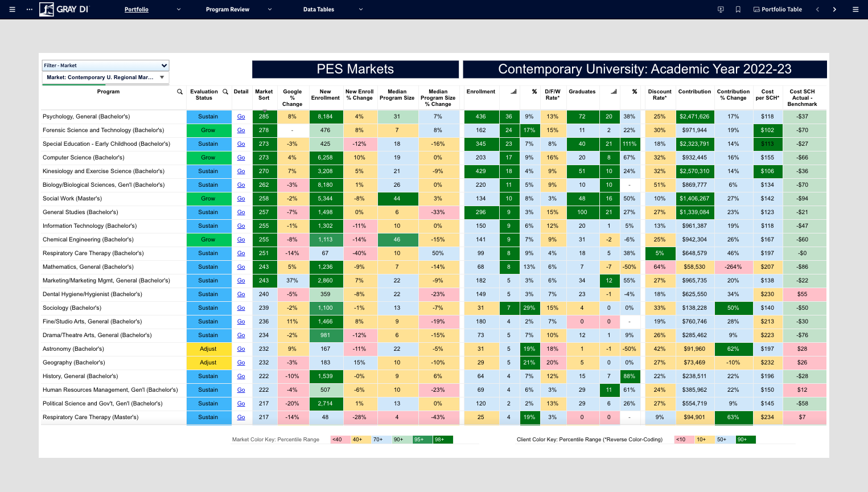
Task: Click the '90+' client color key swatch
Action: click(745, 440)
